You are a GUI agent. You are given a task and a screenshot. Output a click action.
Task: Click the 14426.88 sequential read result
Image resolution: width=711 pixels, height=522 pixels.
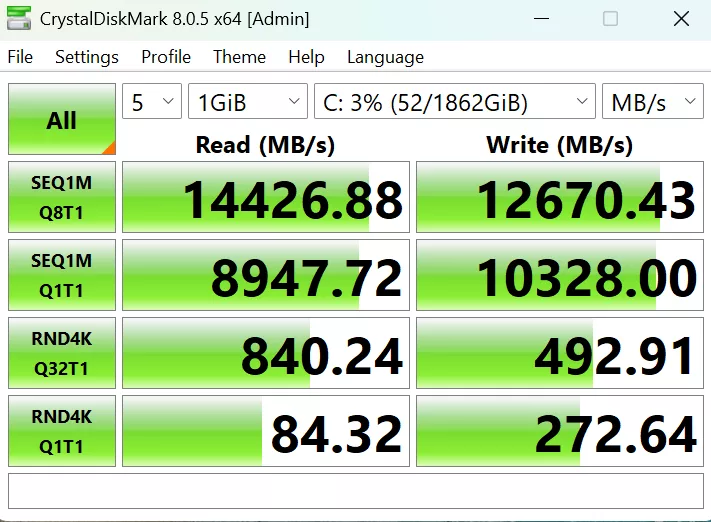click(266, 197)
